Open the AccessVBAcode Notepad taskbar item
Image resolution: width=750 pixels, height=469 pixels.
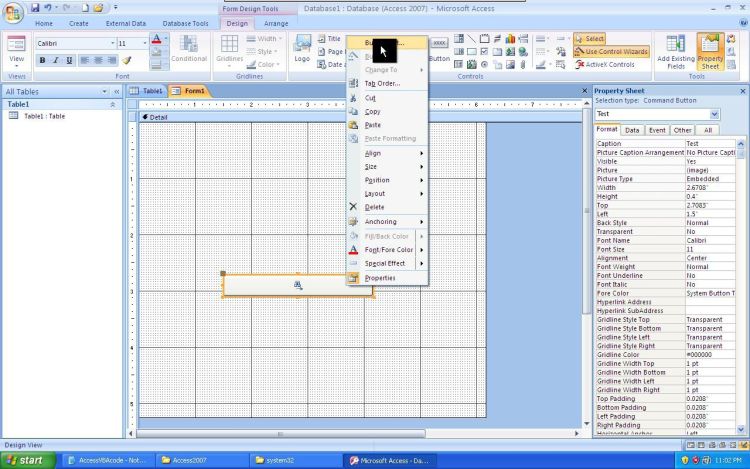tap(108, 460)
